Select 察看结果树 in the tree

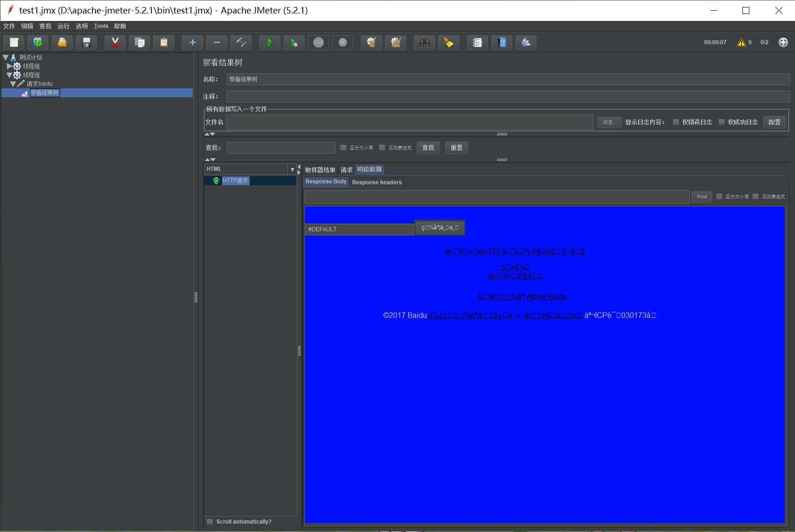(45, 93)
